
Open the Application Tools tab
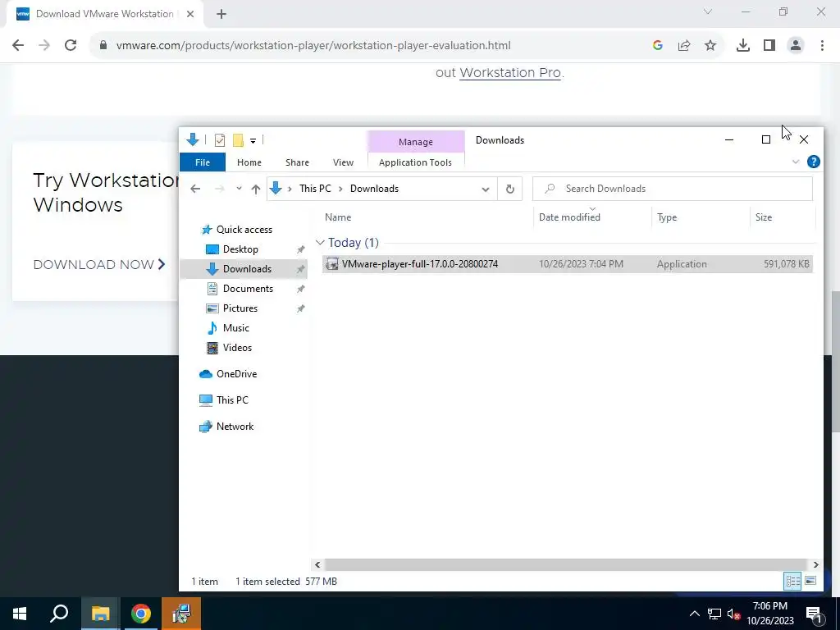pyautogui.click(x=416, y=162)
